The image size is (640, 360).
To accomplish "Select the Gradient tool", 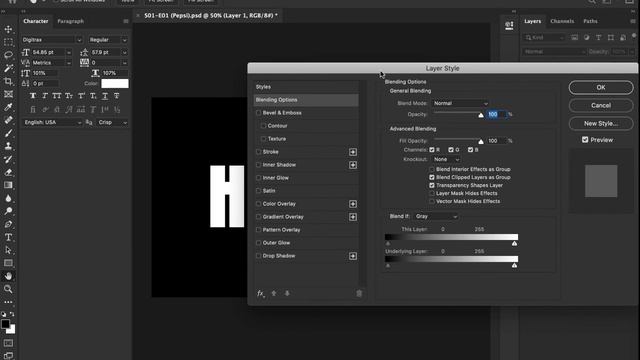I will (8, 185).
